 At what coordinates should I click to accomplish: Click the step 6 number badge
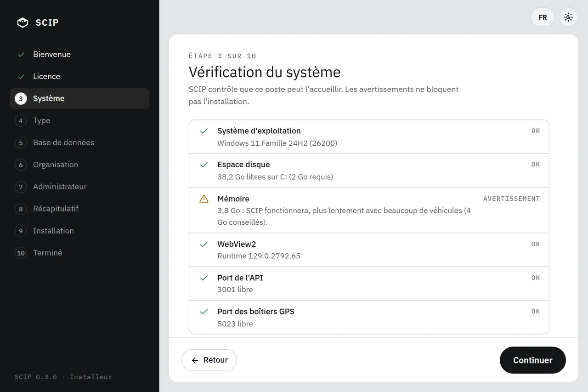21,165
